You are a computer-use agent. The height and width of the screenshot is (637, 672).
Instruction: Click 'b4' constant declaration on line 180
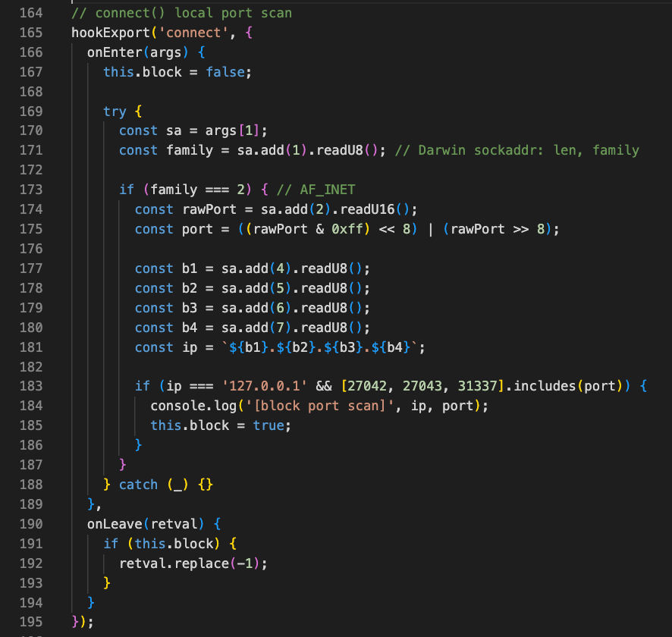(x=190, y=328)
